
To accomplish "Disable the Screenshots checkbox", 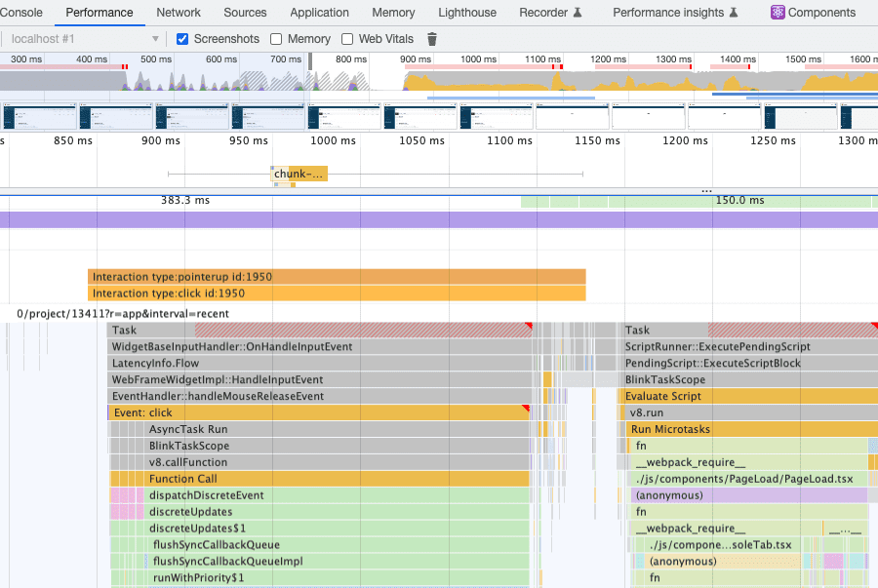I will pyautogui.click(x=182, y=39).
